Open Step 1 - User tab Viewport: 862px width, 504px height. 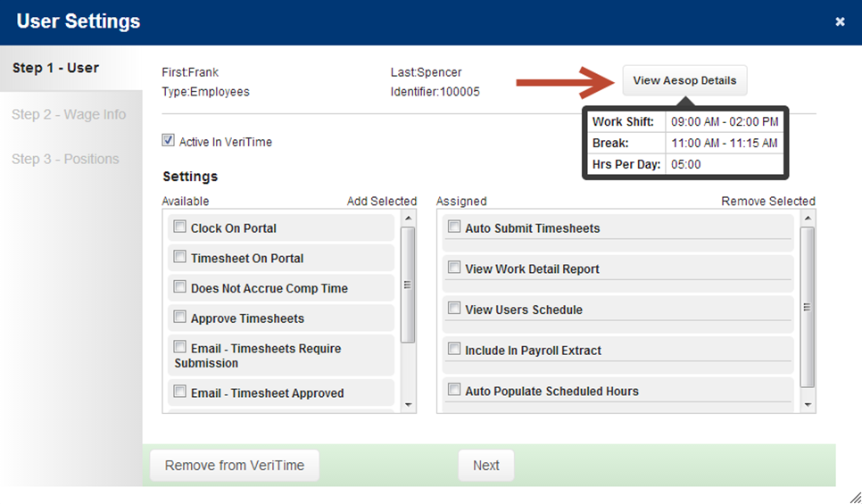tap(70, 68)
